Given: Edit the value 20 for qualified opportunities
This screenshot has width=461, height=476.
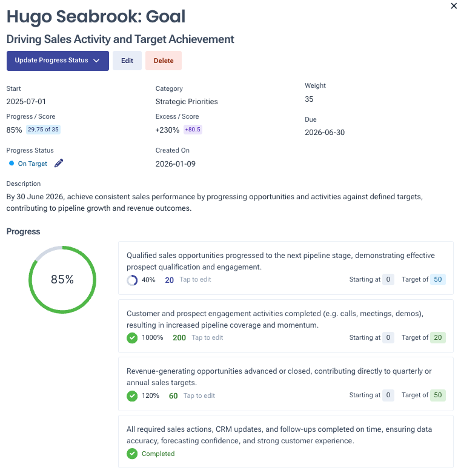Looking at the screenshot, I should (170, 280).
